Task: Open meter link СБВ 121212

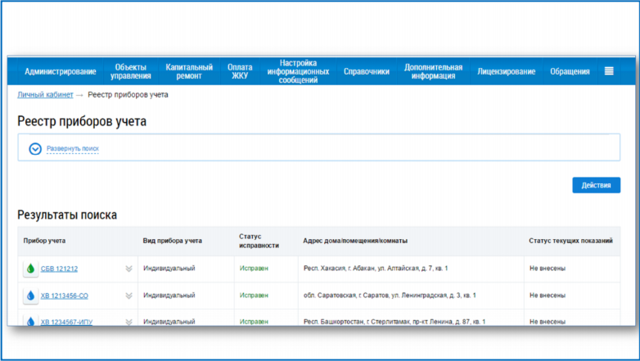Action: click(x=59, y=269)
